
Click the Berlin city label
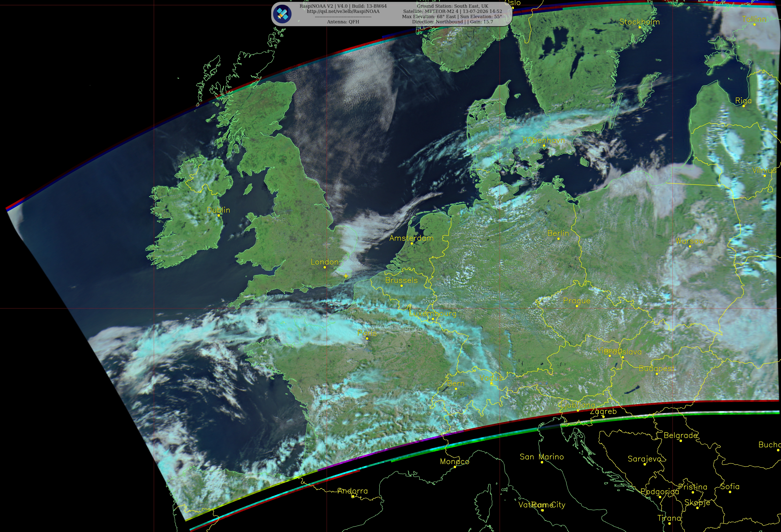(558, 233)
